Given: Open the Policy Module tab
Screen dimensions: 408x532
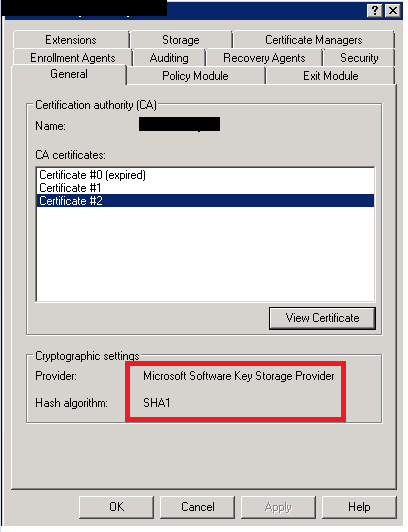Looking at the screenshot, I should coord(195,76).
